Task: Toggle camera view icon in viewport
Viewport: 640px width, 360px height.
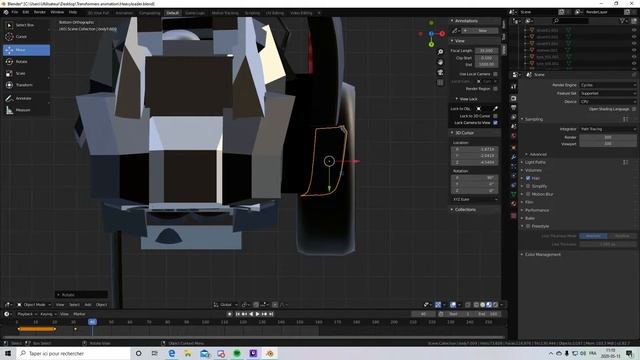Action: pos(440,72)
